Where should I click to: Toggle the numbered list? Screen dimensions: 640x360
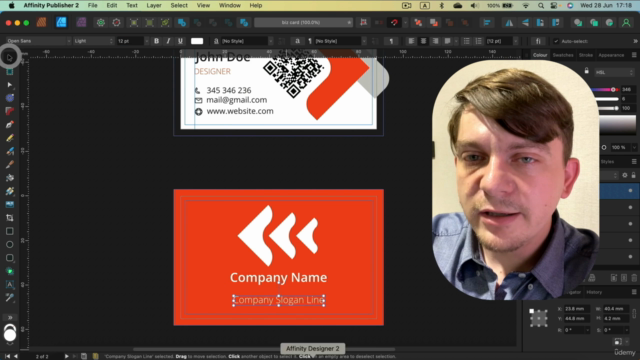pyautogui.click(x=478, y=41)
